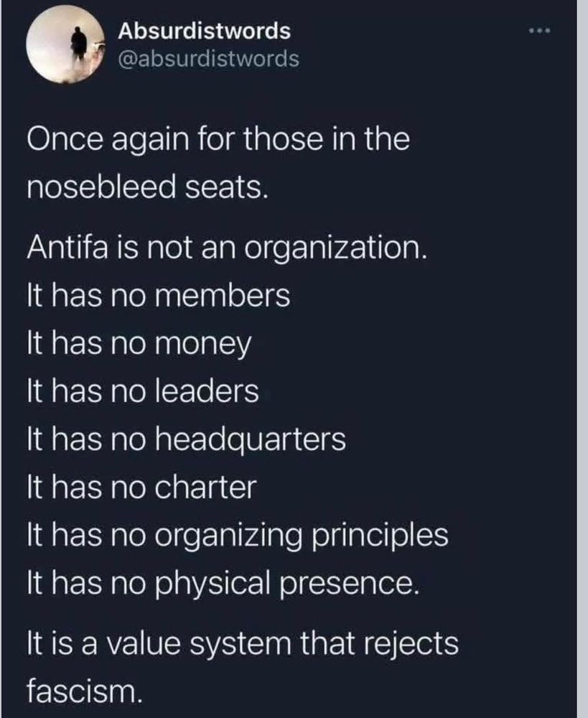The image size is (588, 718).
Task: Click the words "value system" in the tweet
Action: [198, 644]
